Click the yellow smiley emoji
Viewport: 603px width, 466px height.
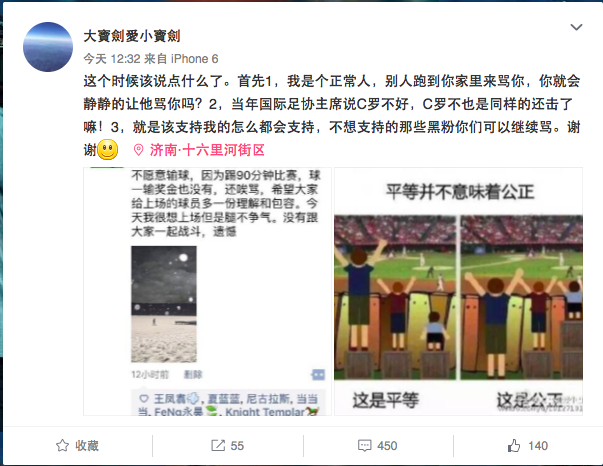pos(108,150)
